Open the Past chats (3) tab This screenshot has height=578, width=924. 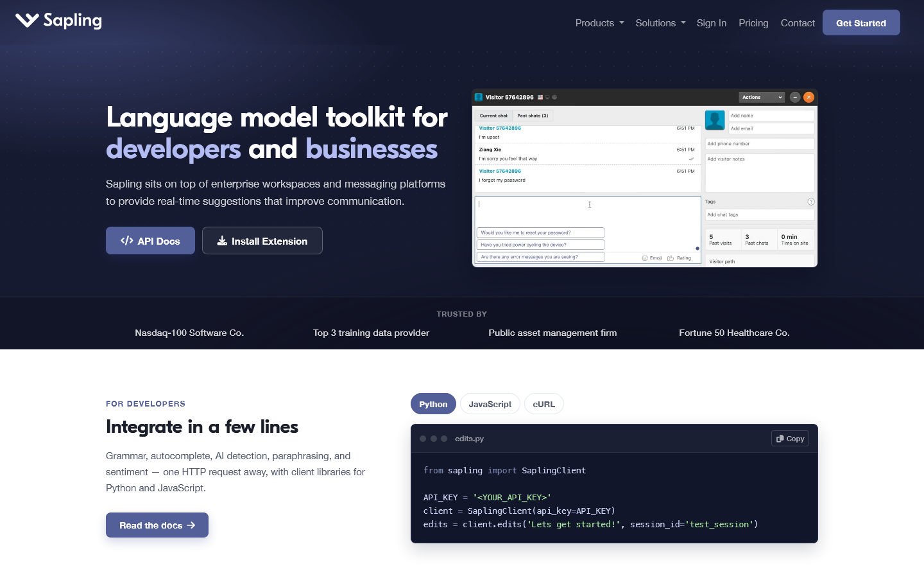pos(533,116)
